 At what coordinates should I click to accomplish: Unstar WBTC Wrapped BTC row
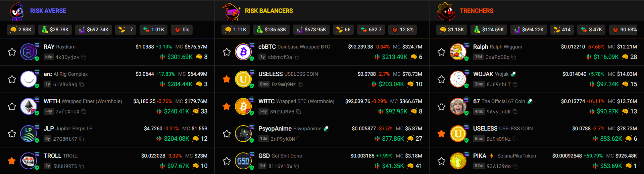pyautogui.click(x=227, y=106)
